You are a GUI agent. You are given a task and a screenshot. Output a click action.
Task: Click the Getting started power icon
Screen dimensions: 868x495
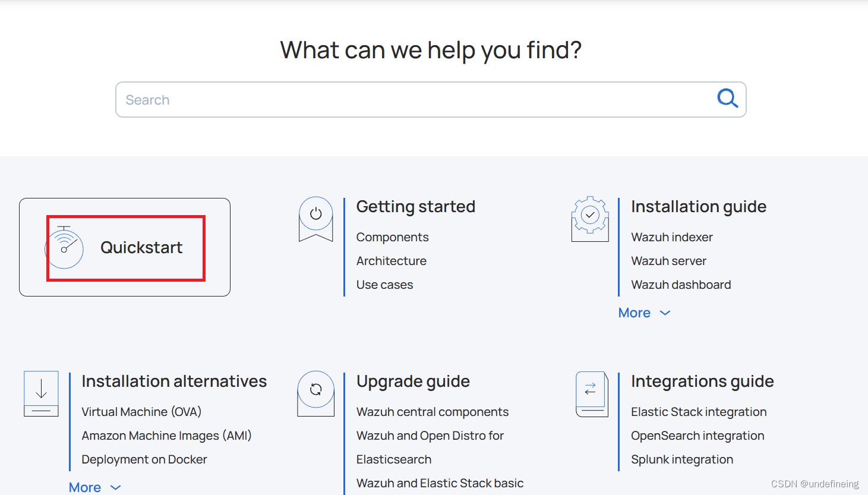pyautogui.click(x=315, y=219)
